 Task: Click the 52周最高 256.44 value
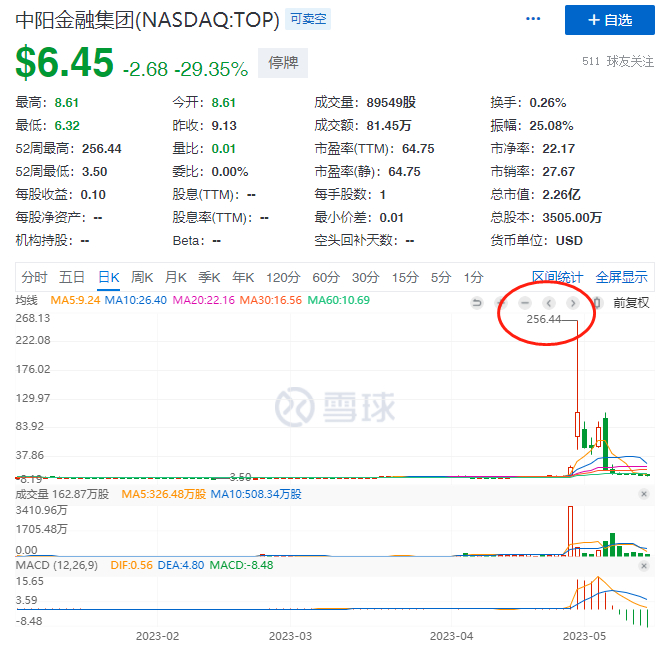click(x=102, y=149)
